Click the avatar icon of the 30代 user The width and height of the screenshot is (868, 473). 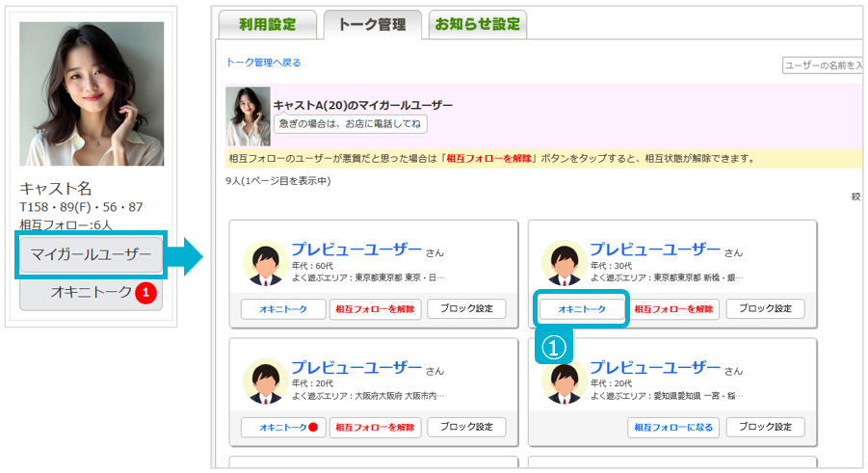[564, 263]
